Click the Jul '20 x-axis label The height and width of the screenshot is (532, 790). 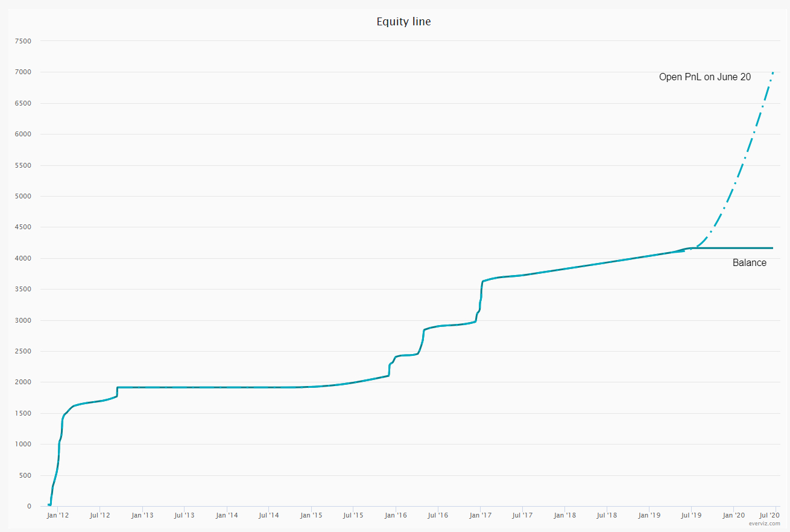(769, 516)
